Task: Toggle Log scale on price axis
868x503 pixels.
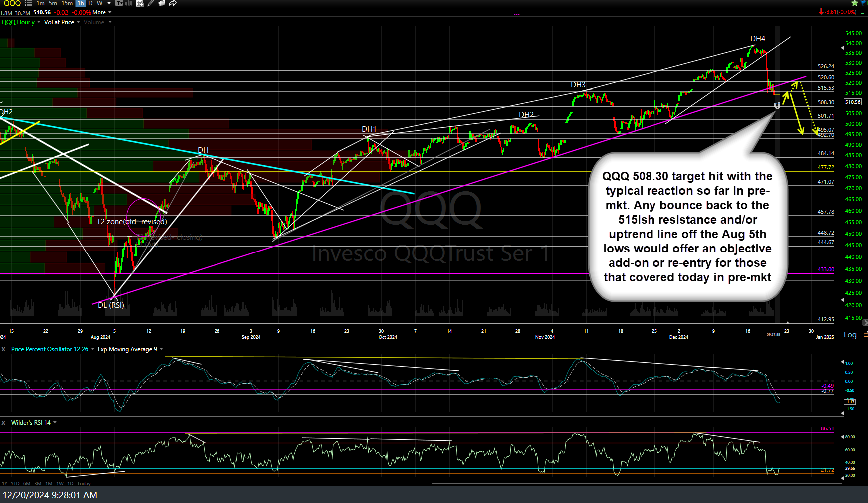Action: (850, 335)
